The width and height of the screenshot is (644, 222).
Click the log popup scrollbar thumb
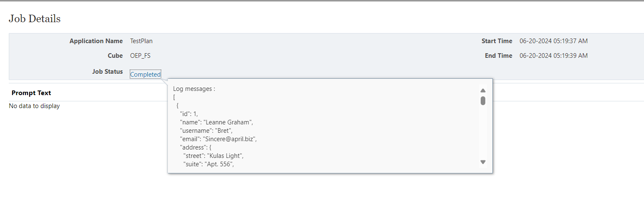coord(483,101)
